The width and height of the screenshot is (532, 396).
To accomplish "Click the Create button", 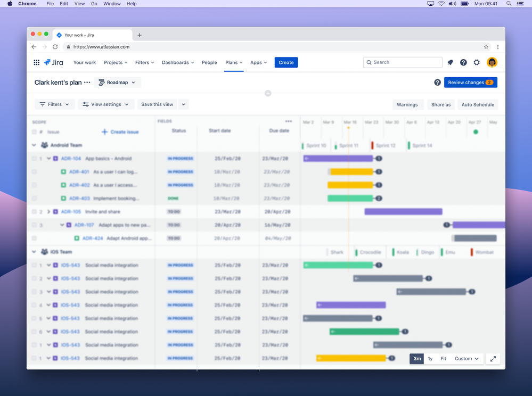I will (x=286, y=62).
